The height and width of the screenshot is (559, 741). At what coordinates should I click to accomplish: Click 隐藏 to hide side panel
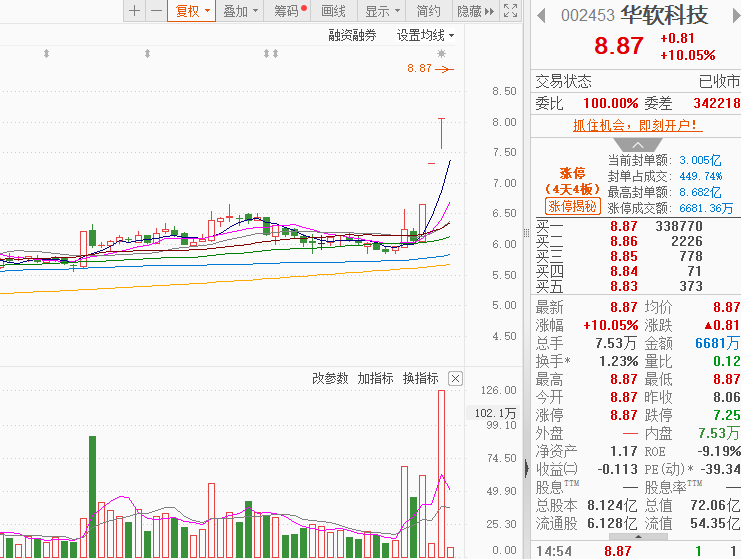[475, 11]
